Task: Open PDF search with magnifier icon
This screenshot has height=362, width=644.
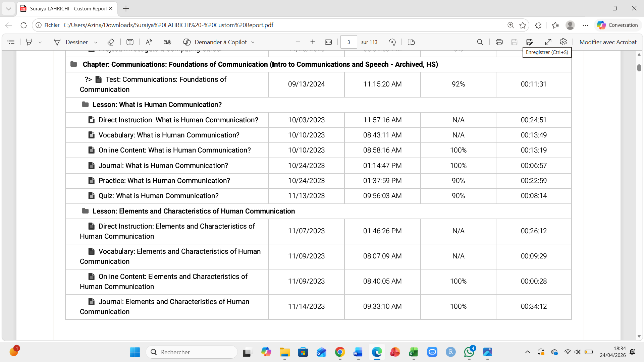Action: point(480,42)
